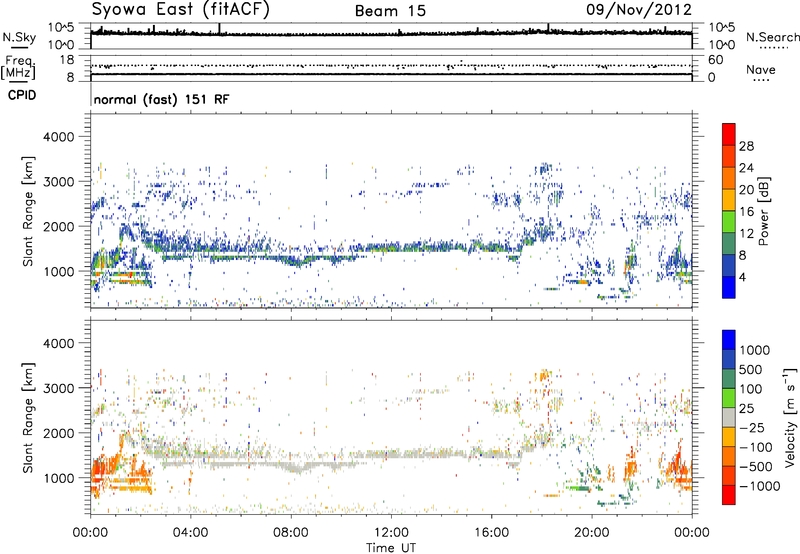Click '3000' on velocity panel range axis

pyautogui.click(x=59, y=388)
